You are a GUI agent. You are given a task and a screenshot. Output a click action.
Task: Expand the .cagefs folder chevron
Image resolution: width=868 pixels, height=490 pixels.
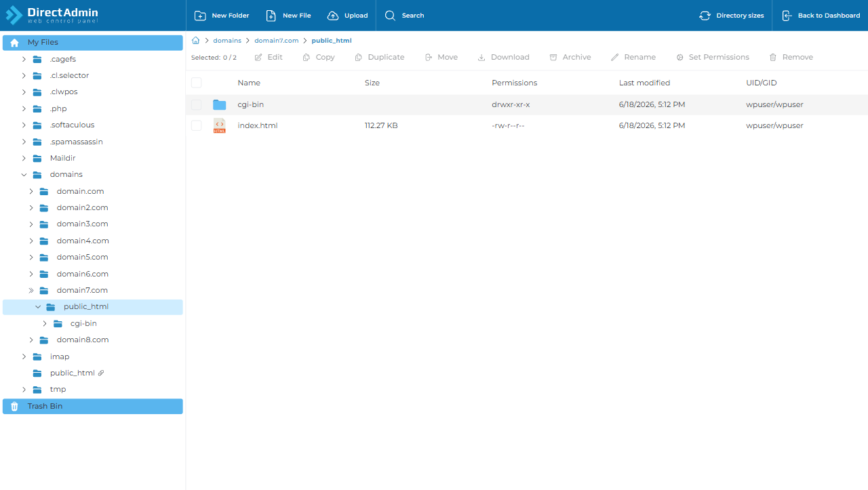(x=24, y=59)
